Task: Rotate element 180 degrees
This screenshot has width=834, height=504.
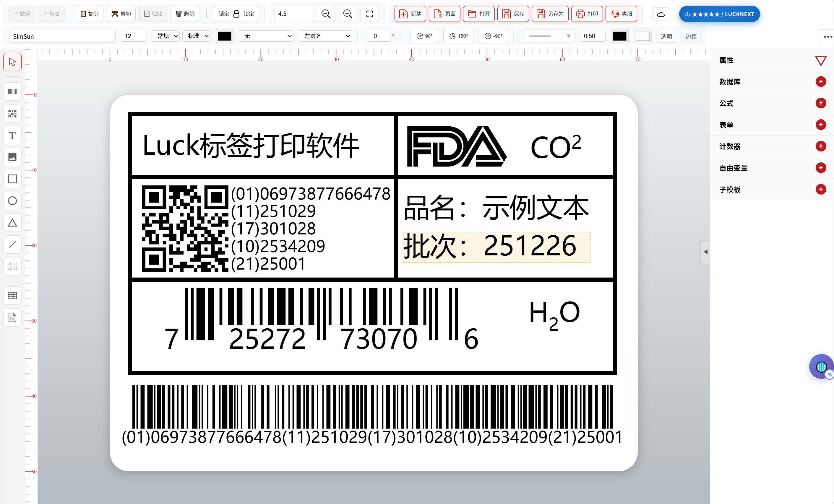Action: tap(458, 36)
